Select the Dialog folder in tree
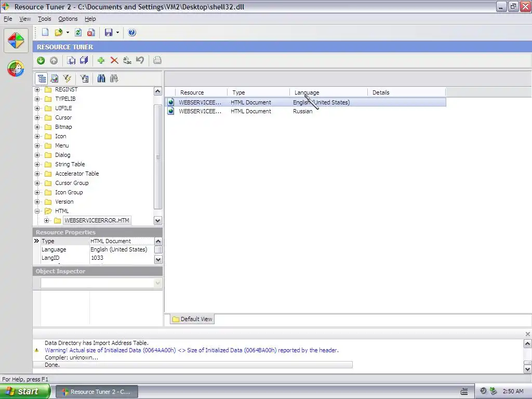Viewport: 532px width, 399px height. click(x=63, y=155)
